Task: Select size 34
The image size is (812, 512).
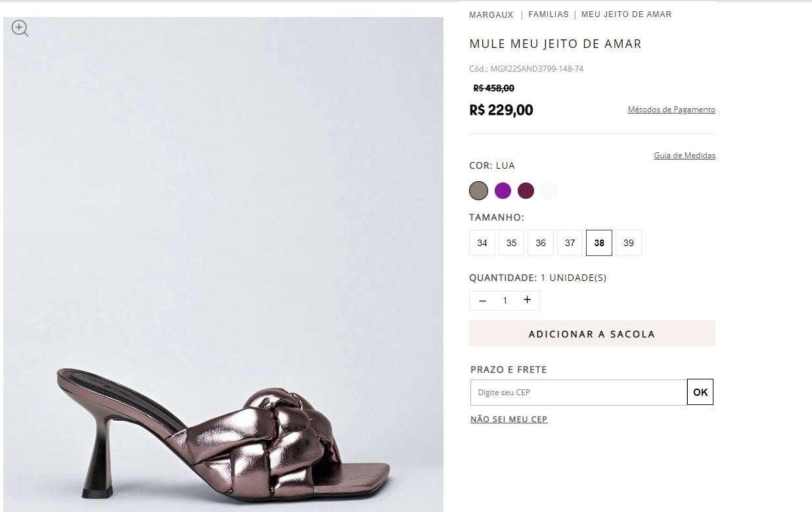Action: coord(482,243)
